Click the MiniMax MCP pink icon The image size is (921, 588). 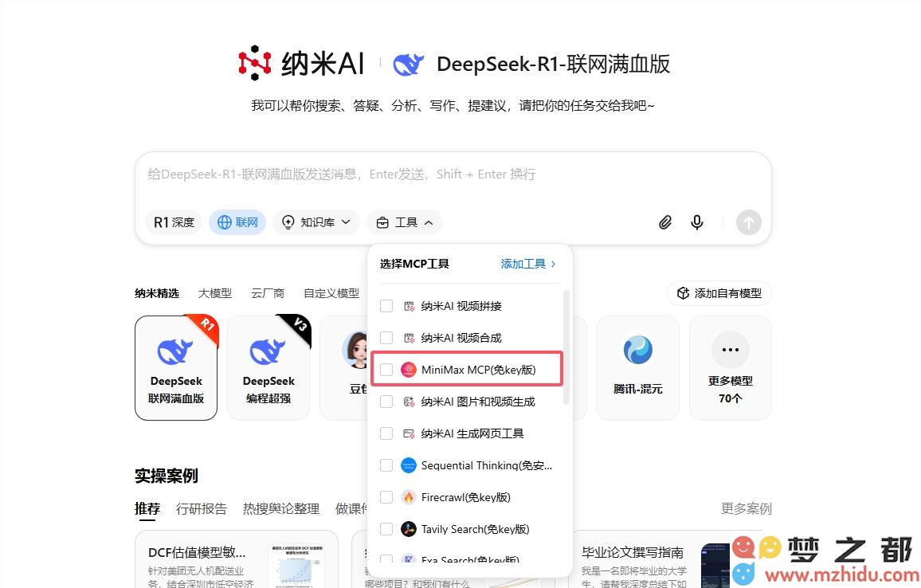(x=408, y=370)
